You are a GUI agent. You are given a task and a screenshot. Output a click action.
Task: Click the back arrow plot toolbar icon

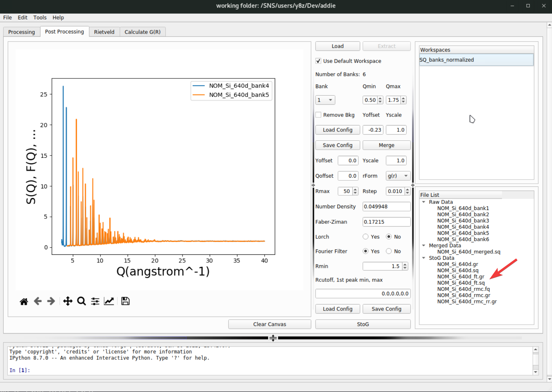pos(38,301)
